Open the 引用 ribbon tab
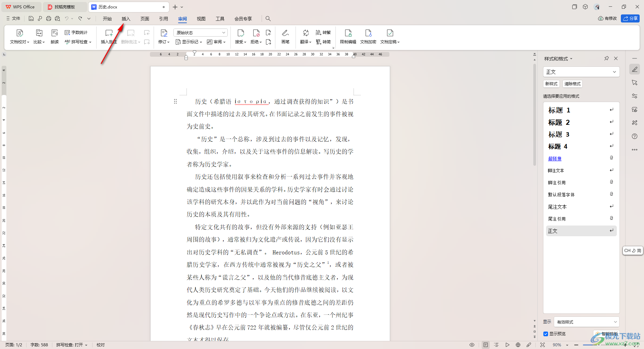Viewport: 644px width, 349px height. coord(164,19)
